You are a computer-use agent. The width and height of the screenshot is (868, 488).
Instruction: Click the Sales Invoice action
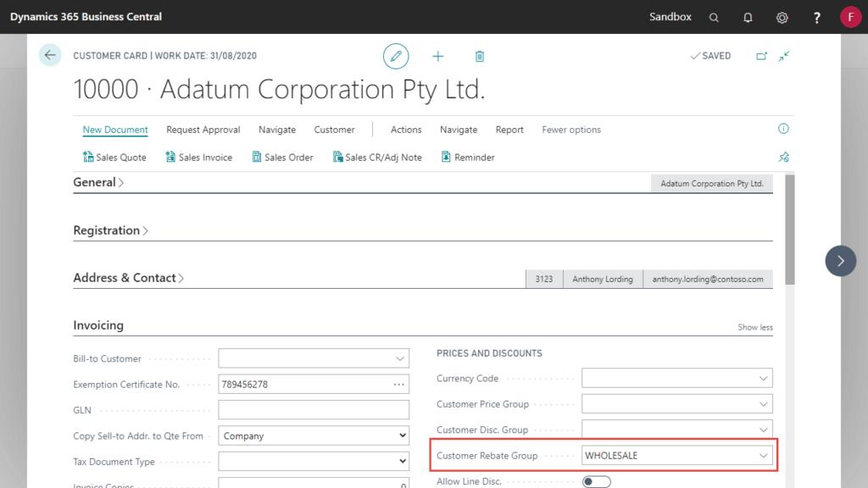coord(199,158)
